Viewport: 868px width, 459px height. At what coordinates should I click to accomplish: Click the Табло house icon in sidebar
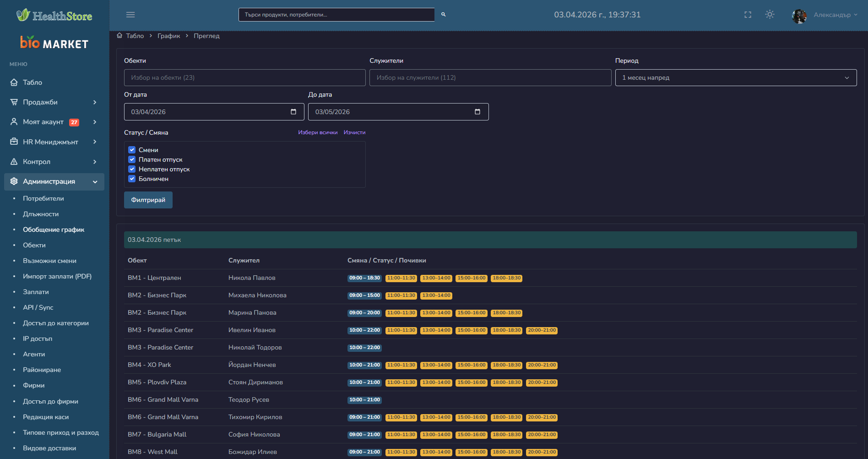[14, 82]
